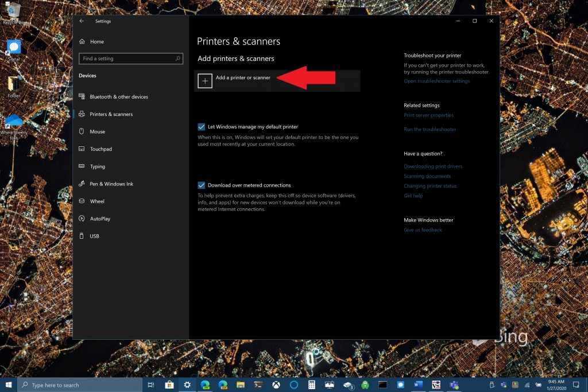Viewport: 588px width, 392px height.
Task: Open the Action Center notifications icon
Action: tap(577, 385)
